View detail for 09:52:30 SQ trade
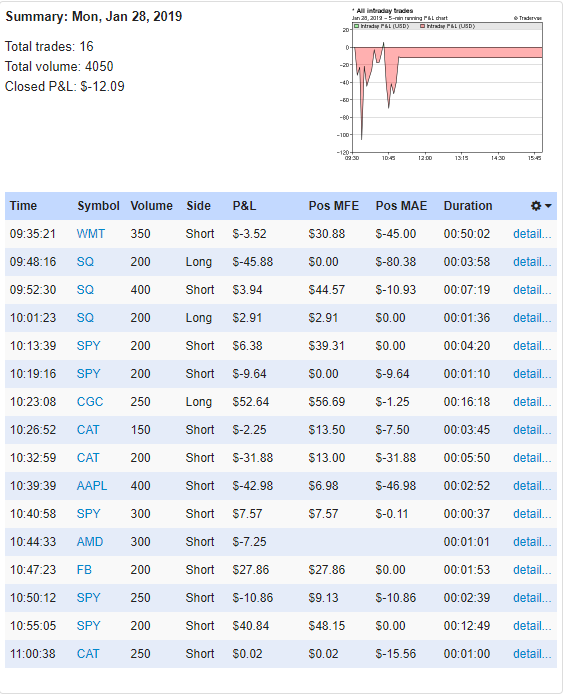This screenshot has height=697, width=566. click(x=532, y=290)
